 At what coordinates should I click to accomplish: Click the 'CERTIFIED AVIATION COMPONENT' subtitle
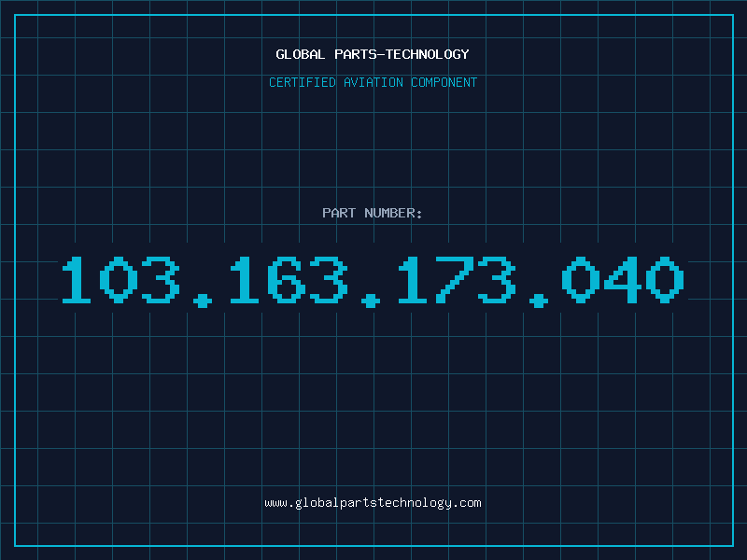(x=373, y=82)
